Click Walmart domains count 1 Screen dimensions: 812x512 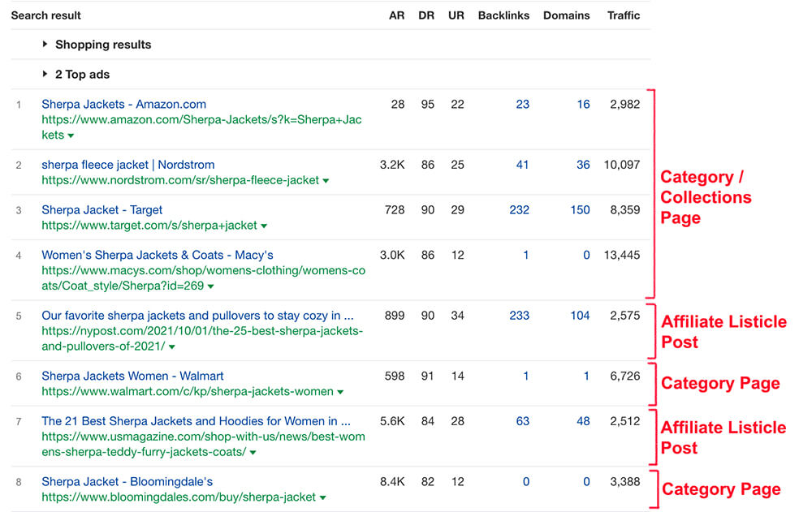586,376
